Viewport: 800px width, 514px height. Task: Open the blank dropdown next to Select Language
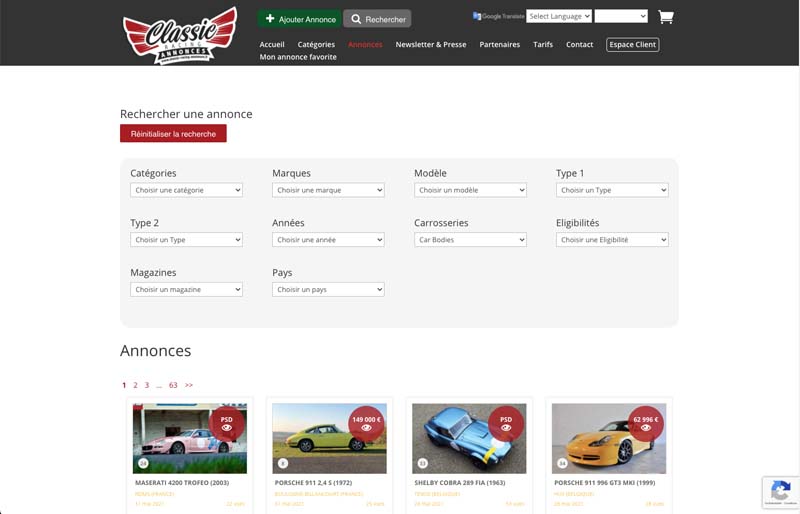[621, 16]
